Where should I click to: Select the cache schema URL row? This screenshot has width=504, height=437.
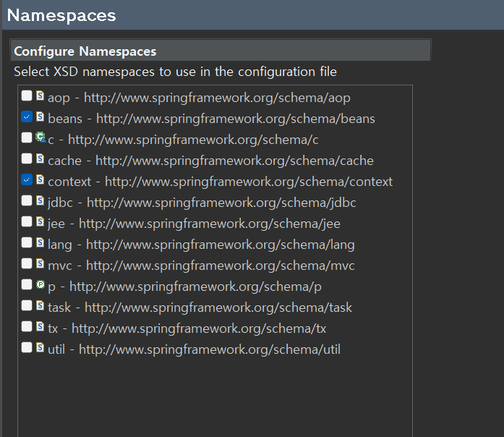pos(210,161)
